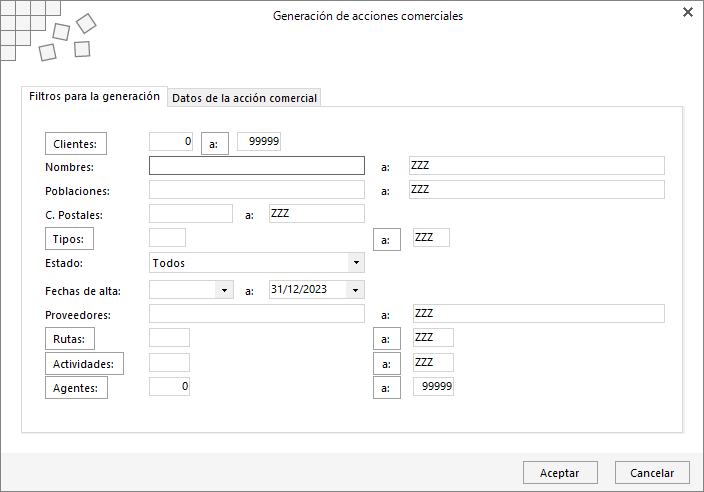Screen dimensions: 704x492
Task: Open the Tipos selection button
Action: pos(69,239)
